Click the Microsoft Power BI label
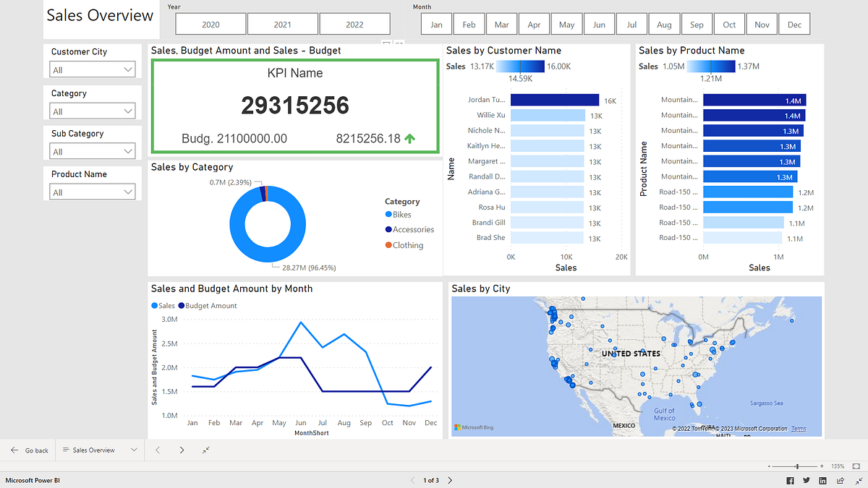868x488 pixels. (x=32, y=479)
